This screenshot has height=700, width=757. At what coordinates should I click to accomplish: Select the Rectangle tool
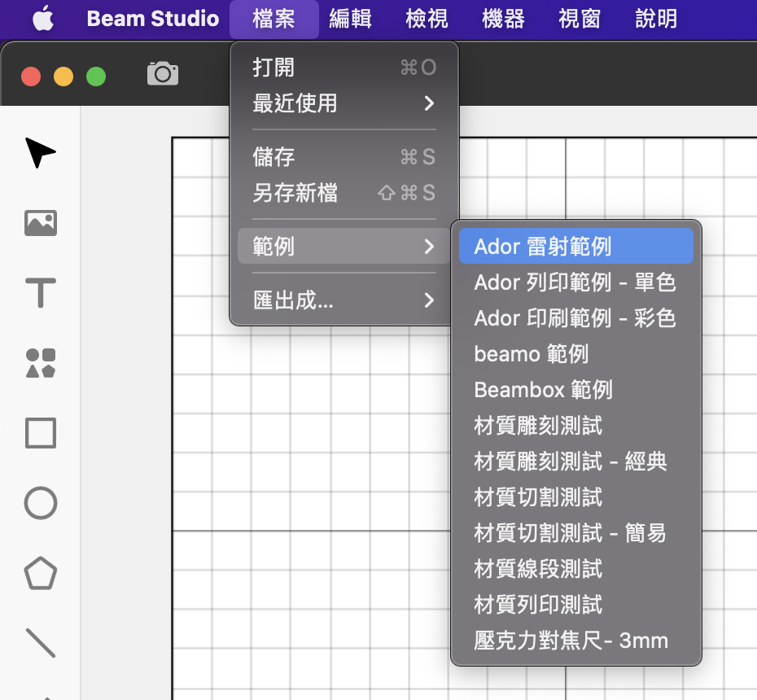click(x=41, y=433)
